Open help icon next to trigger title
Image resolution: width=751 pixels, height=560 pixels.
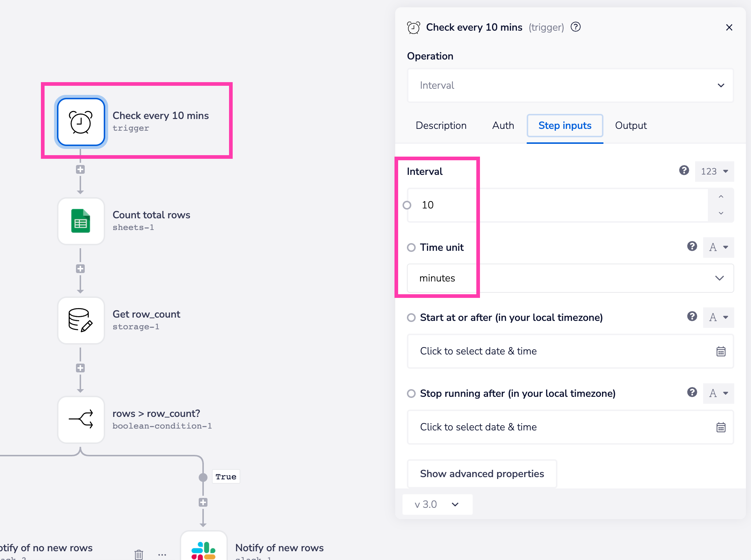(x=576, y=27)
